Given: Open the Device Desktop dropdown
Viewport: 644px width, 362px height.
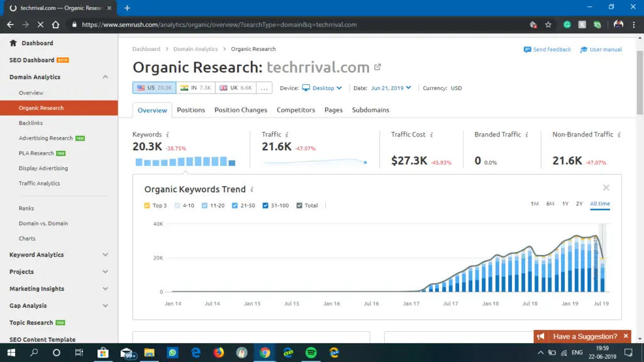Looking at the screenshot, I should (x=322, y=88).
